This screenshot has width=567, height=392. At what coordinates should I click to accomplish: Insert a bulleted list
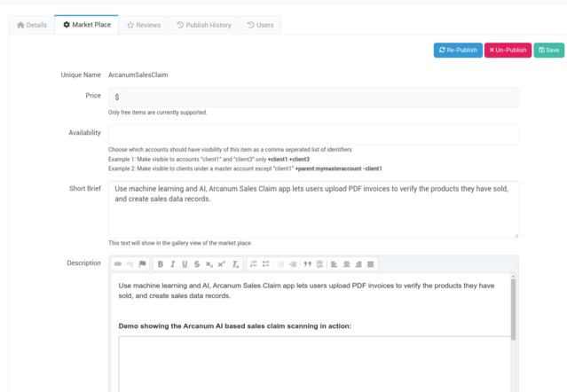(x=266, y=264)
